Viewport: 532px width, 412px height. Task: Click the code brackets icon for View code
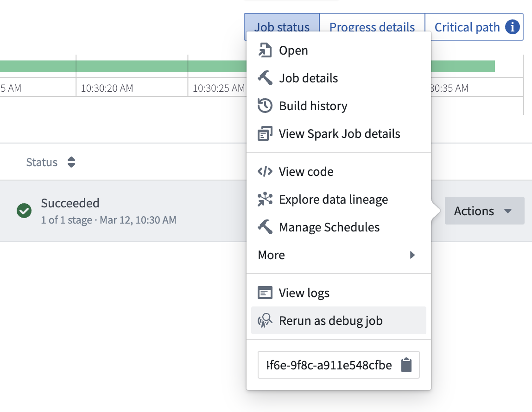tap(265, 171)
